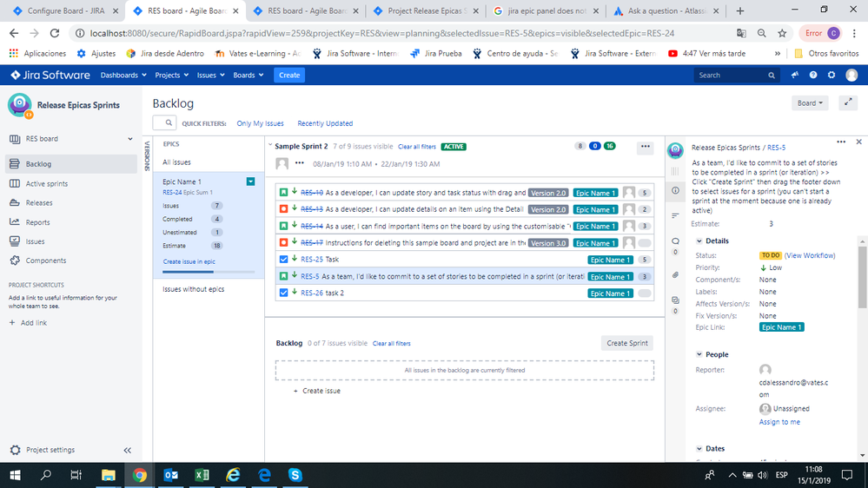Open Excel from the taskbar
Screen dimensions: 868x488
(202, 475)
